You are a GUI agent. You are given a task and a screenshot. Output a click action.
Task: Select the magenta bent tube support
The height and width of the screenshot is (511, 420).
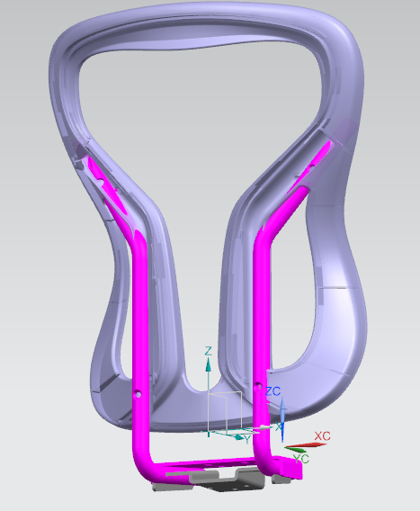[141, 326]
